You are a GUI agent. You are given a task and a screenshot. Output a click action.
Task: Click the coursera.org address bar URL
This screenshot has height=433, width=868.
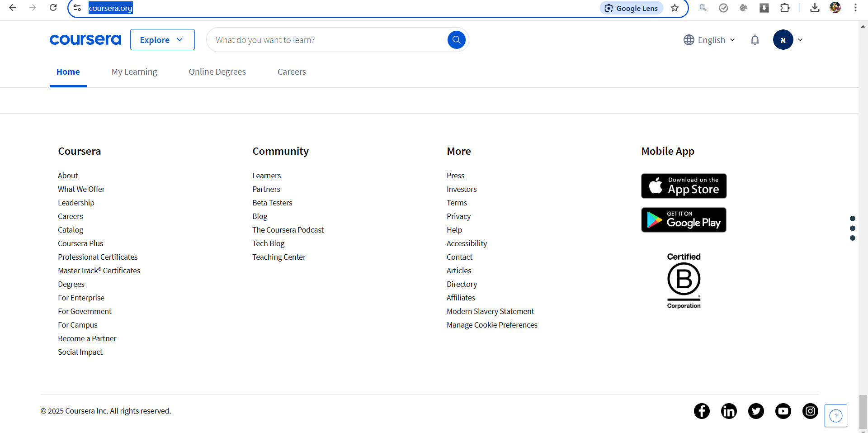[x=111, y=8]
